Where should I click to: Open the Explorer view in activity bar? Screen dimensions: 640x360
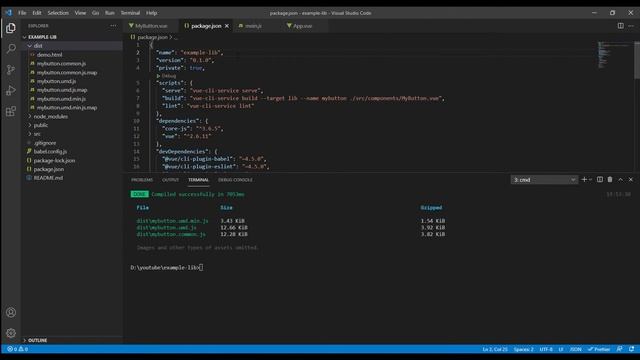coord(11,28)
